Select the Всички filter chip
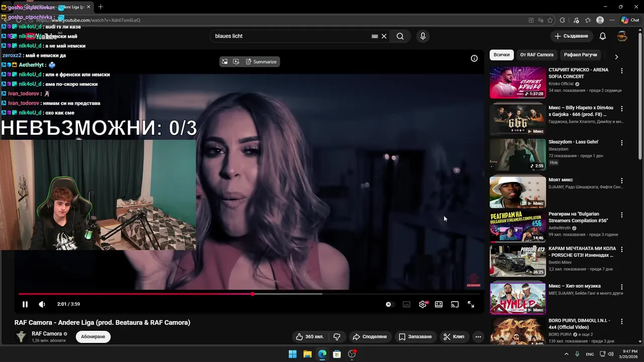Viewport: 644px width, 362px height. (501, 55)
